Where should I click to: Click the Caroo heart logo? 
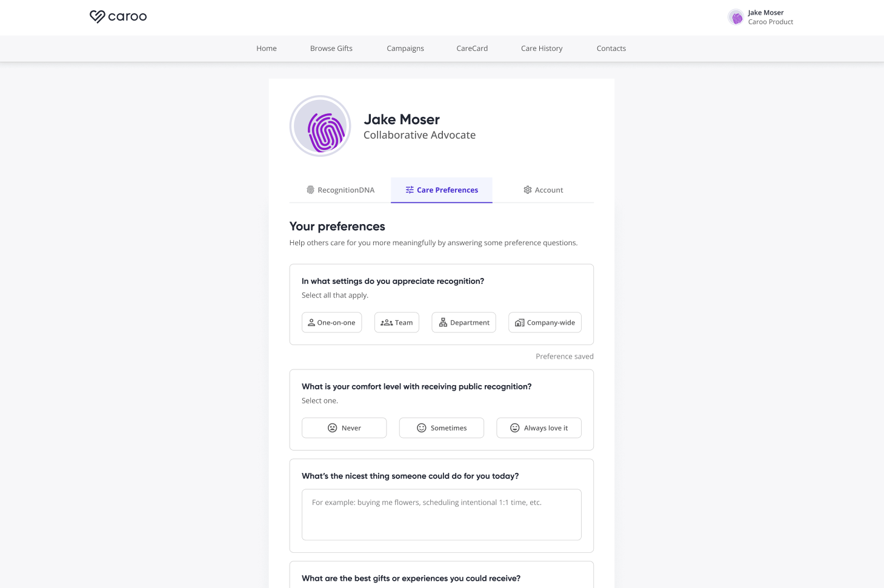click(98, 16)
